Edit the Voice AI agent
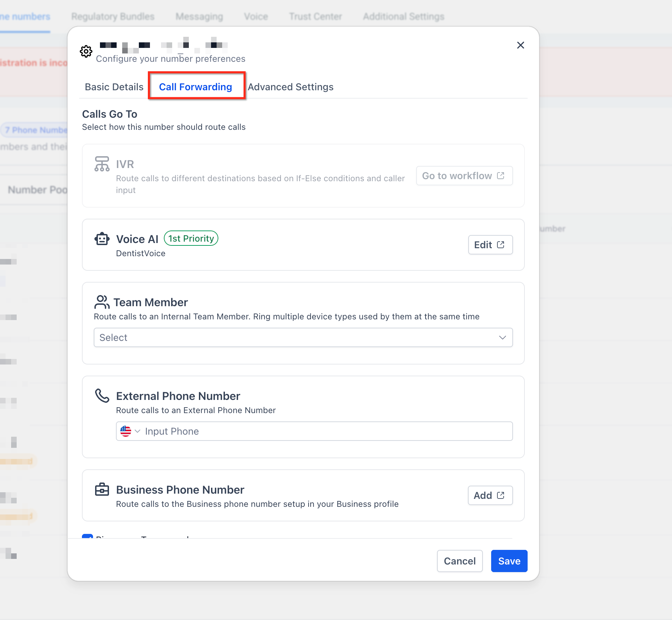Image resolution: width=672 pixels, height=620 pixels. (490, 245)
